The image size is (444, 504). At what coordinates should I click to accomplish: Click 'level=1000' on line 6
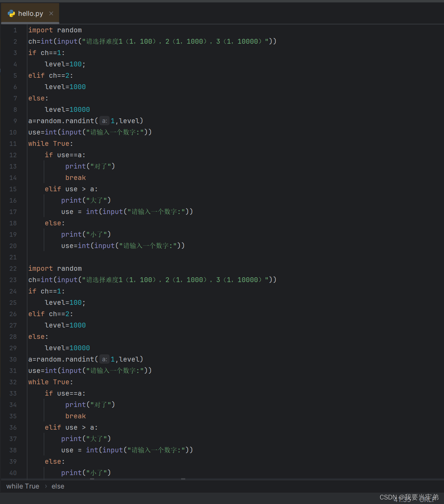click(x=65, y=87)
